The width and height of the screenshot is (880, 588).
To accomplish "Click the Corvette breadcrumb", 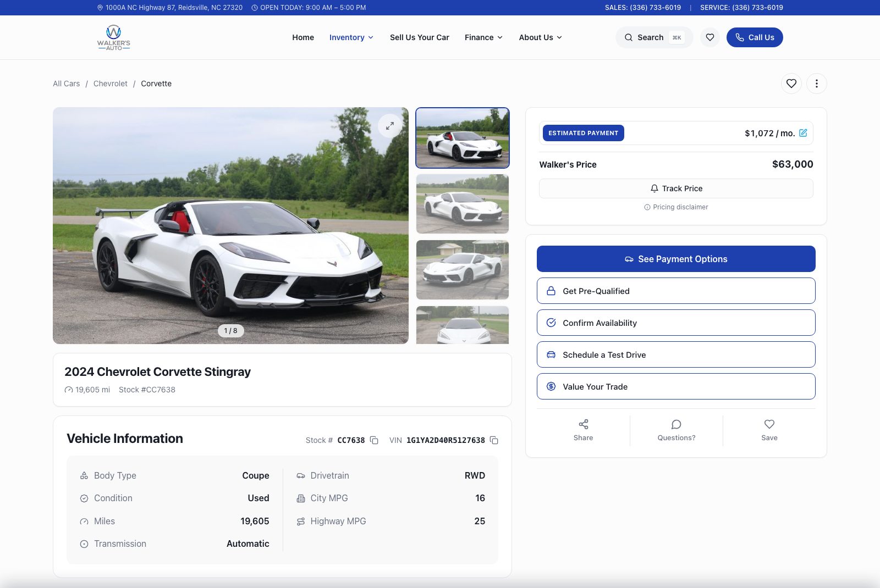I will [x=156, y=84].
